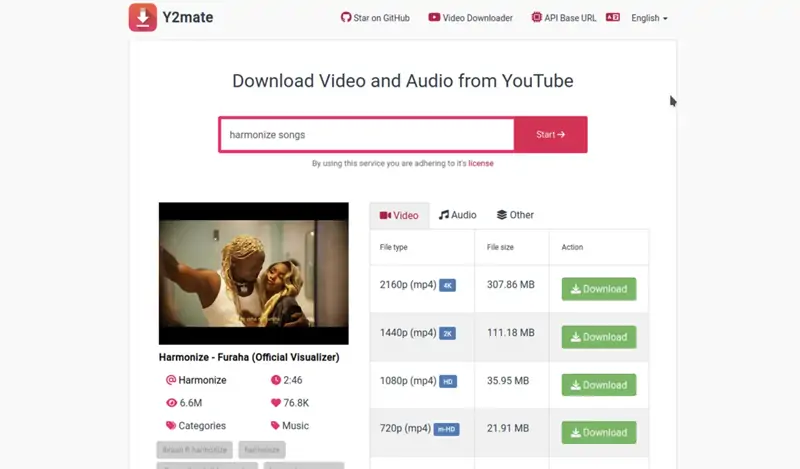The image size is (800, 469).
Task: Click the Y2mate brand name
Action: point(188,17)
